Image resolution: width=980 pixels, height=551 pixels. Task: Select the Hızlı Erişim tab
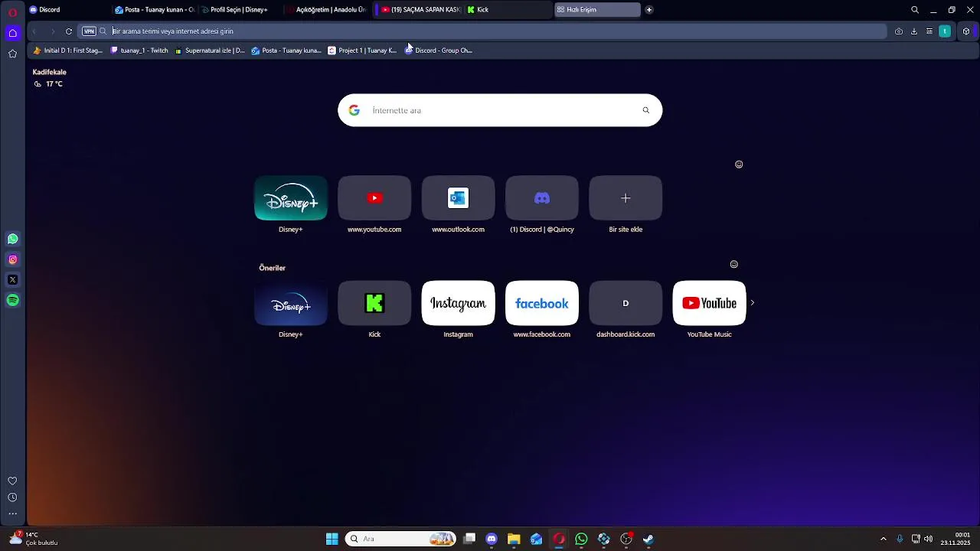596,10
